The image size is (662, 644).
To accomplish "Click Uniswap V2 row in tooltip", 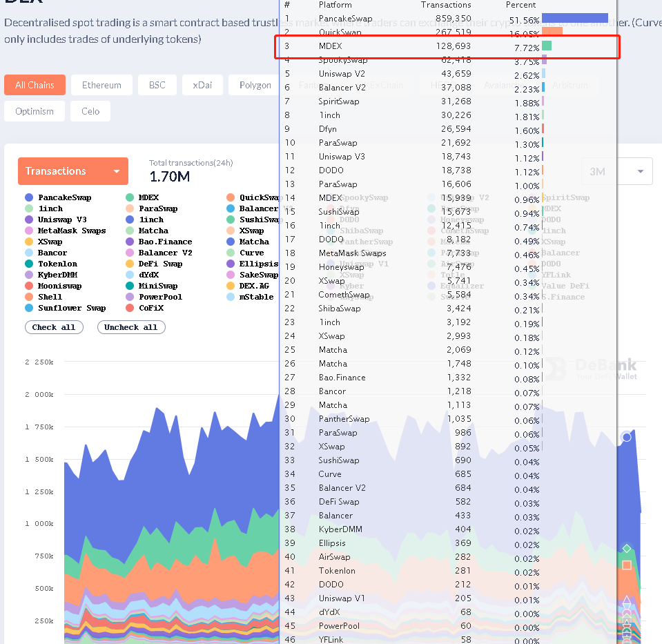I will tap(447, 73).
